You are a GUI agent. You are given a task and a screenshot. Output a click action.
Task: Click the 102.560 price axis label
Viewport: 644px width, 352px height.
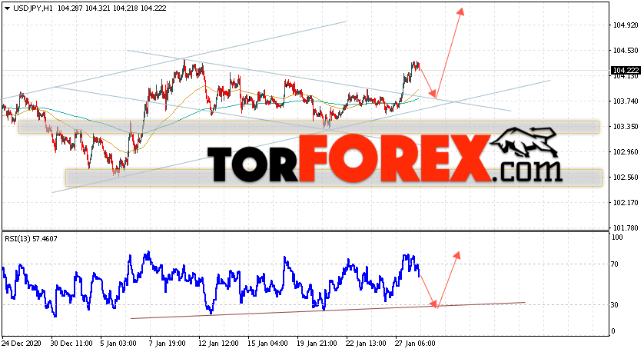626,178
